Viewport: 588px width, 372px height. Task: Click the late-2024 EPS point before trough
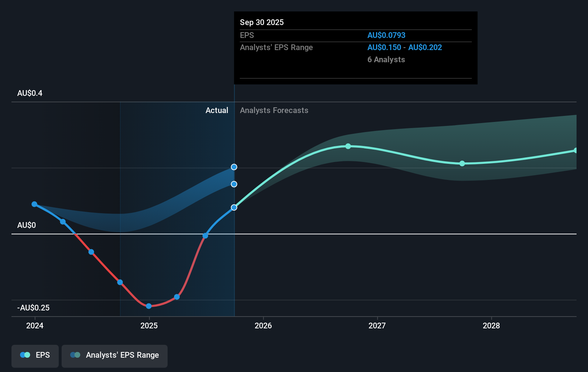(120, 282)
